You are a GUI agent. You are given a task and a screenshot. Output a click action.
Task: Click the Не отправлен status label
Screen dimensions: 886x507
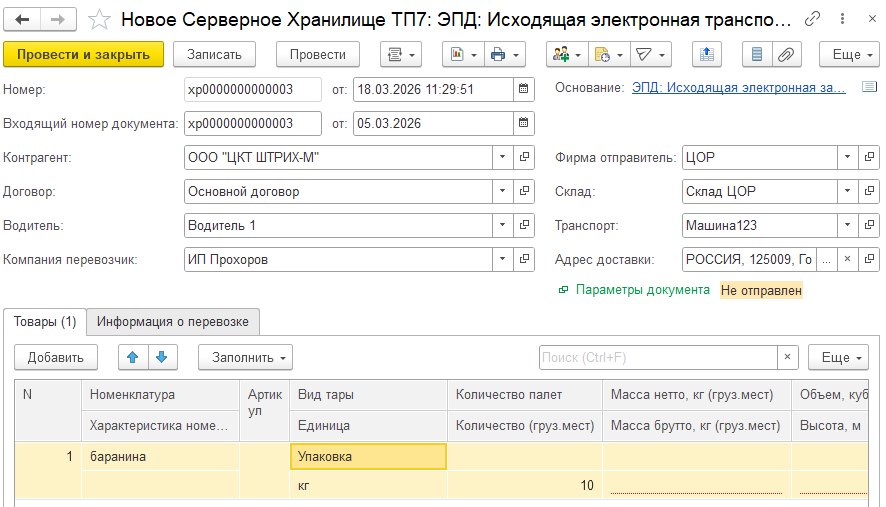[761, 290]
